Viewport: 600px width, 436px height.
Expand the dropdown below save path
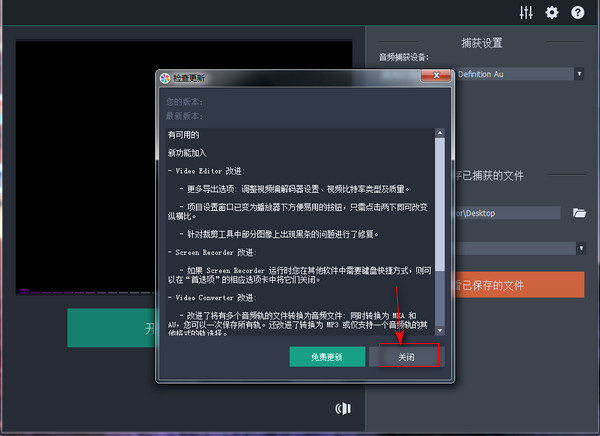click(x=581, y=248)
